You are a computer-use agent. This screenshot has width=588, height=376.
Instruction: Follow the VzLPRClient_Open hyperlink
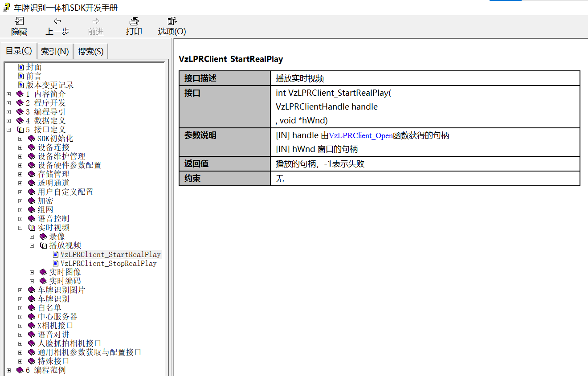click(361, 135)
